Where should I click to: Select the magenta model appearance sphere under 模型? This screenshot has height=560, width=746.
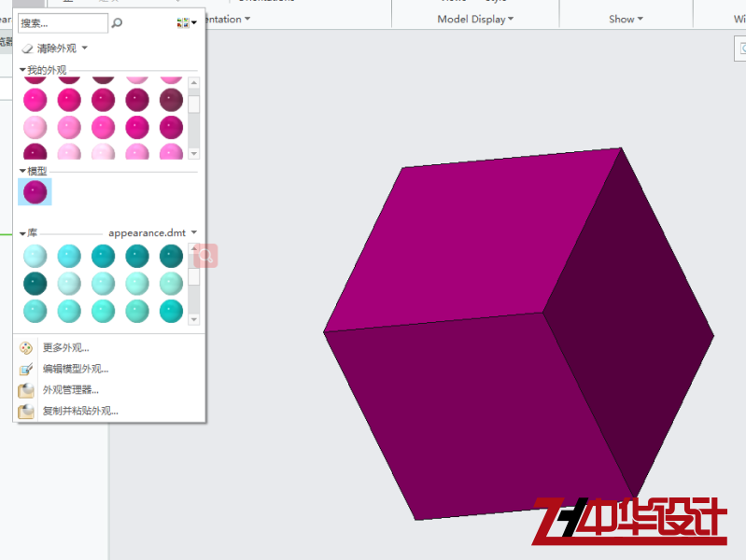tap(35, 191)
